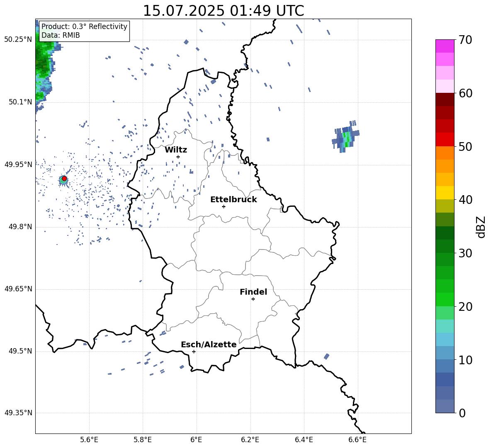491x448 pixels.
Task: Pick the bright green swatch just above 20
Action: click(x=445, y=299)
